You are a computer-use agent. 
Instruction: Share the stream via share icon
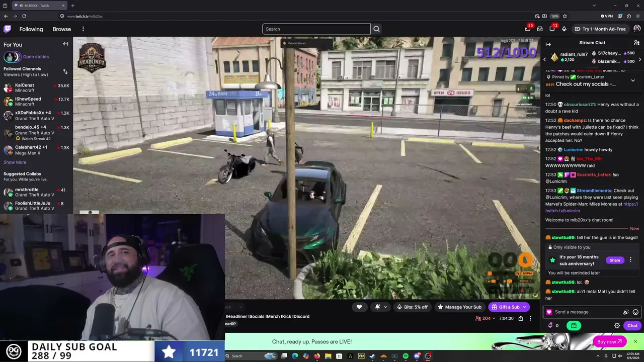[521, 318]
